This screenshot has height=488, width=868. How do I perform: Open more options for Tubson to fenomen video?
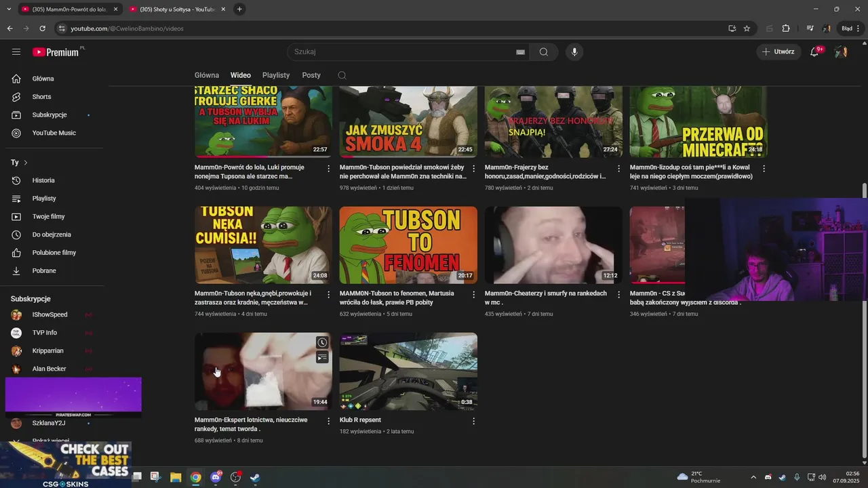tap(473, 294)
